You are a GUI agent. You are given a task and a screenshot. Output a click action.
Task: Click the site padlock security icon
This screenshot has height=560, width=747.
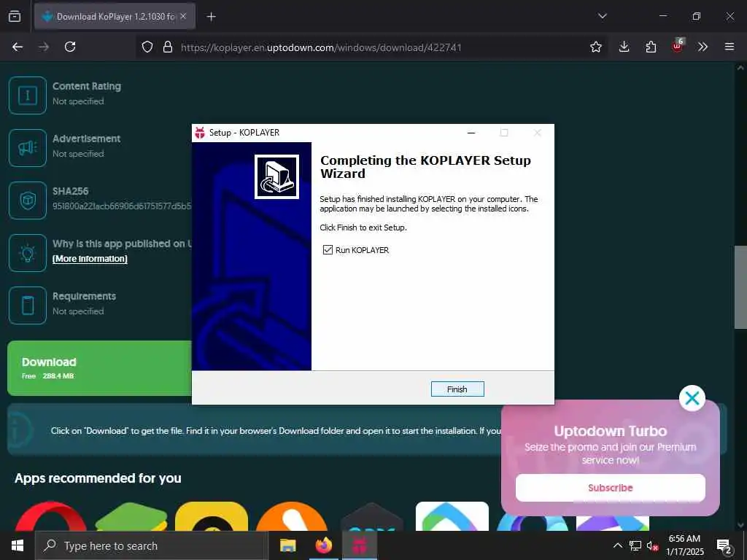[x=168, y=47]
